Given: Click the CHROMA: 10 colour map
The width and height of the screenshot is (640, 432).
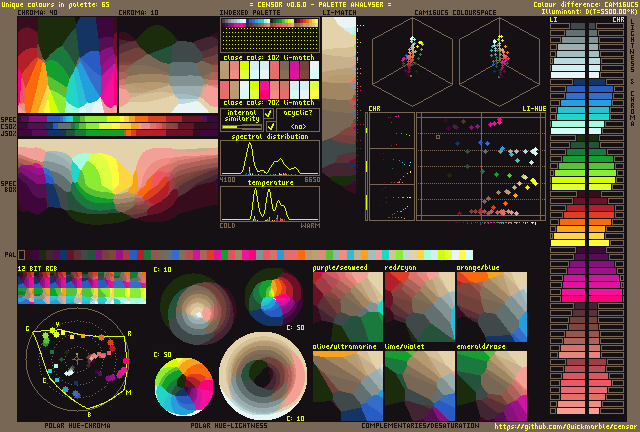Looking at the screenshot, I should pos(168,65).
